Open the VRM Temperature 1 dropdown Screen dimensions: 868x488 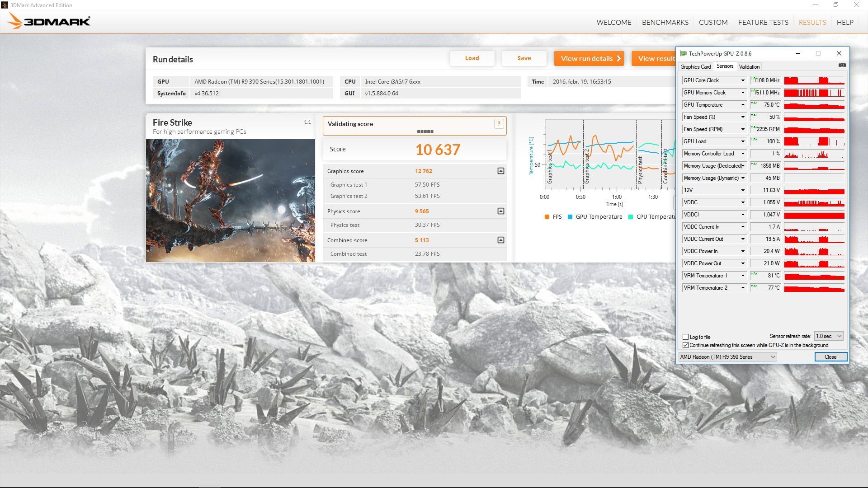pyautogui.click(x=742, y=276)
